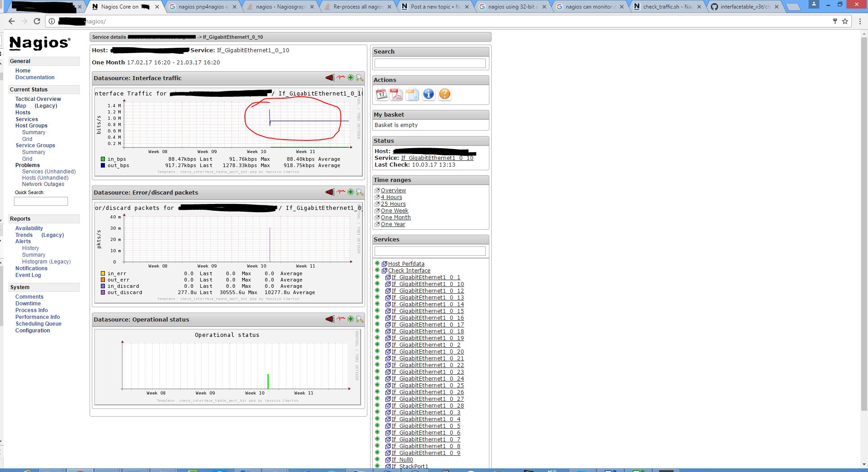Screen dimensions: 868x472
Task: Click the red waveform icon on Interface traffic
Action: 341,78
